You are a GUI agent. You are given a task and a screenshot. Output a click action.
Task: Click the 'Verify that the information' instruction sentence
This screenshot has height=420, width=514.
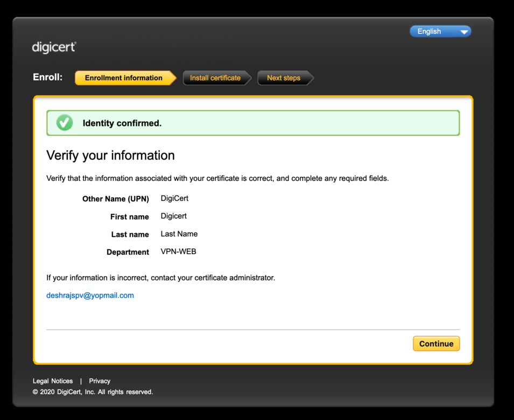tap(217, 178)
